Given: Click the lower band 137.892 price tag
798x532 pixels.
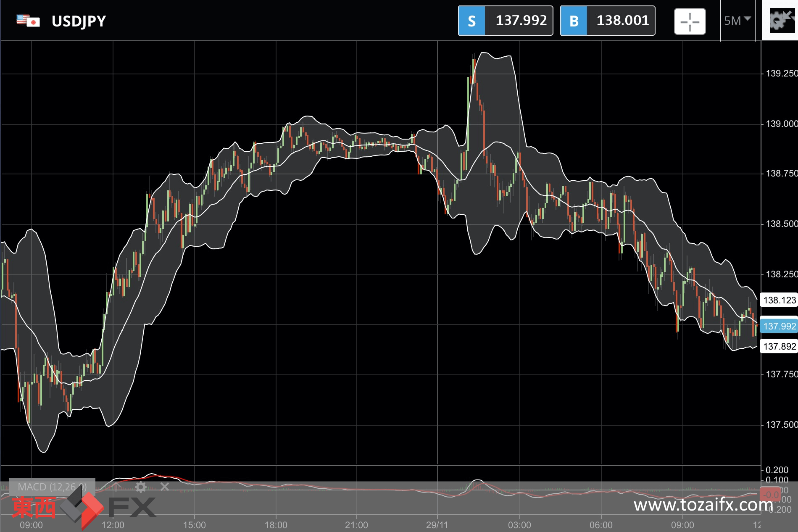Looking at the screenshot, I should tap(779, 346).
